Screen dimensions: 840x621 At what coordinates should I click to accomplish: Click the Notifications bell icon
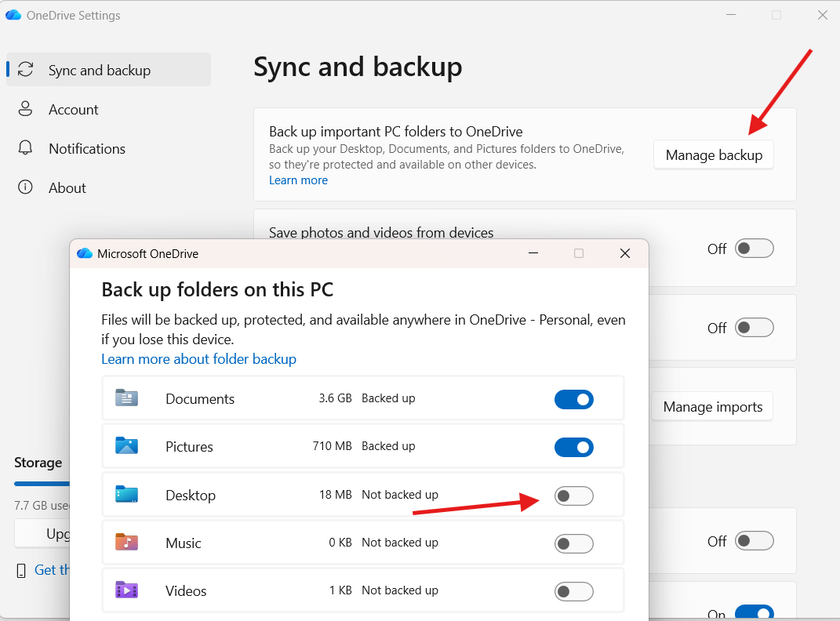(x=26, y=148)
